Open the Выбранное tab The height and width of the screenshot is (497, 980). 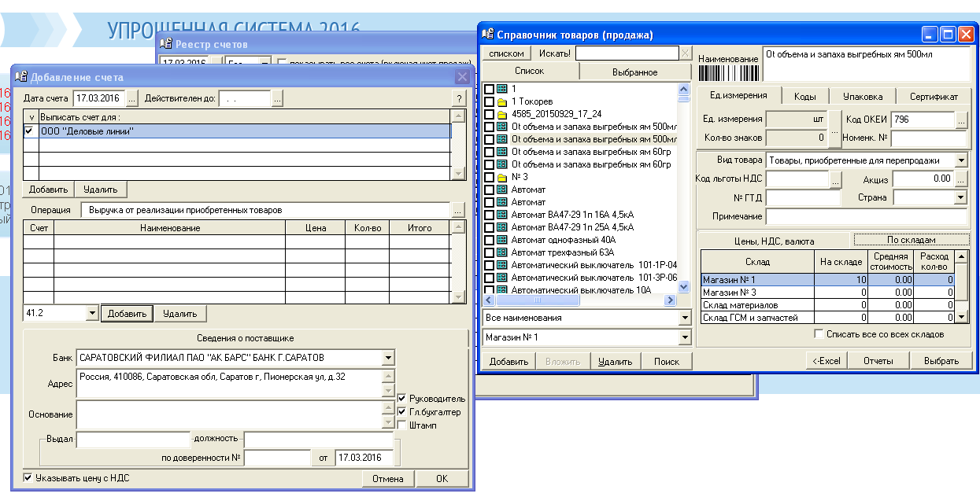[634, 72]
